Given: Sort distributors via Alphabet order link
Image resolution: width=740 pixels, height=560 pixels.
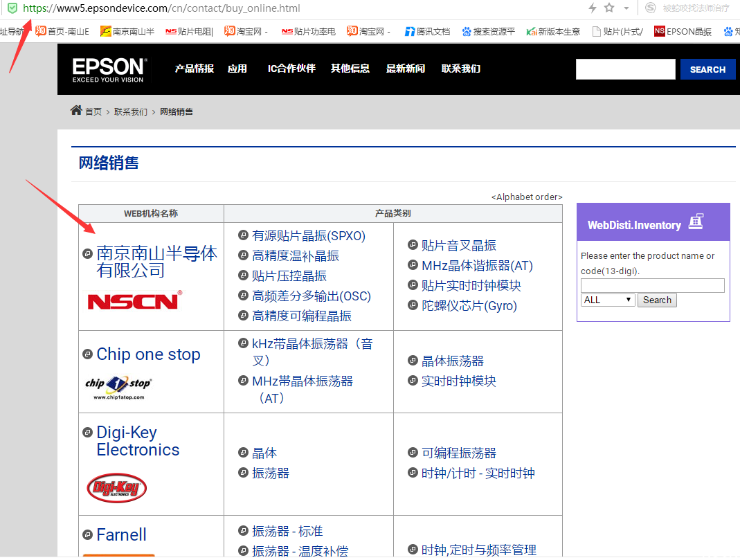Looking at the screenshot, I should (x=527, y=197).
